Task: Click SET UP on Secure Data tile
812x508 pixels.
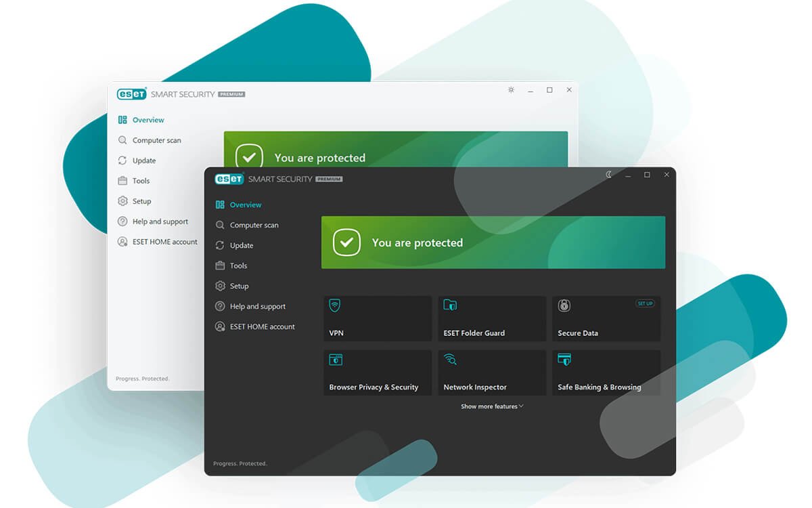Action: [x=645, y=303]
